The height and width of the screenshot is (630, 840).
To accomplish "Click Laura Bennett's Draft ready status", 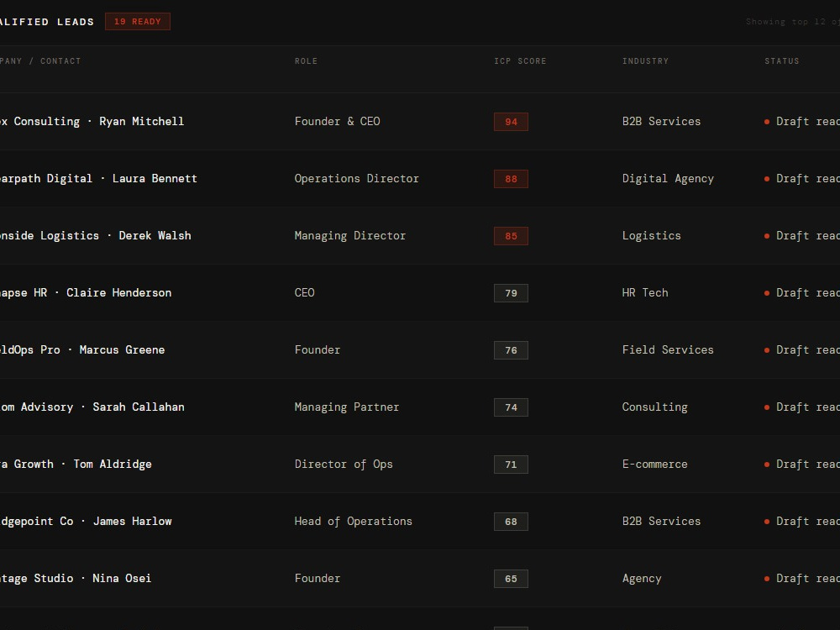I will (x=802, y=178).
